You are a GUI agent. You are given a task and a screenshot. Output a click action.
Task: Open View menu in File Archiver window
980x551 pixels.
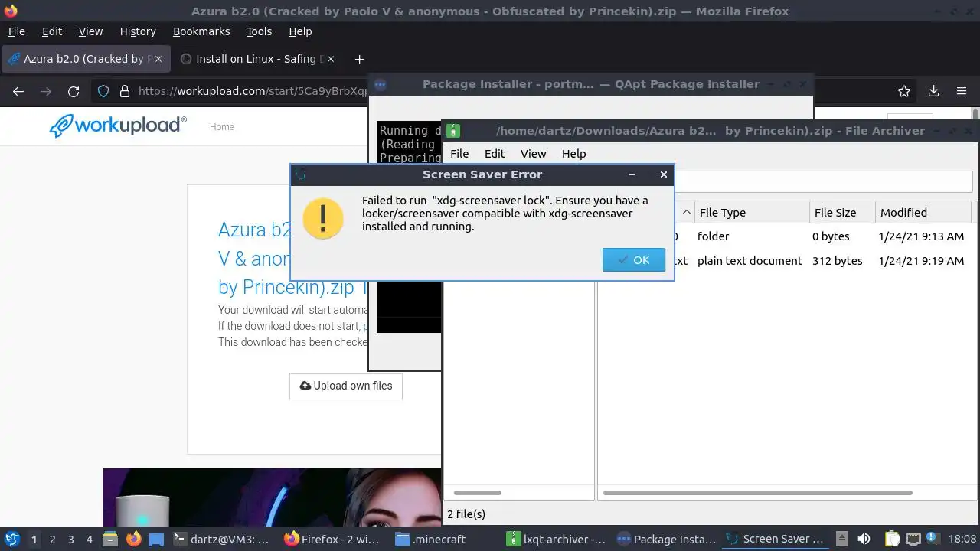coord(533,153)
